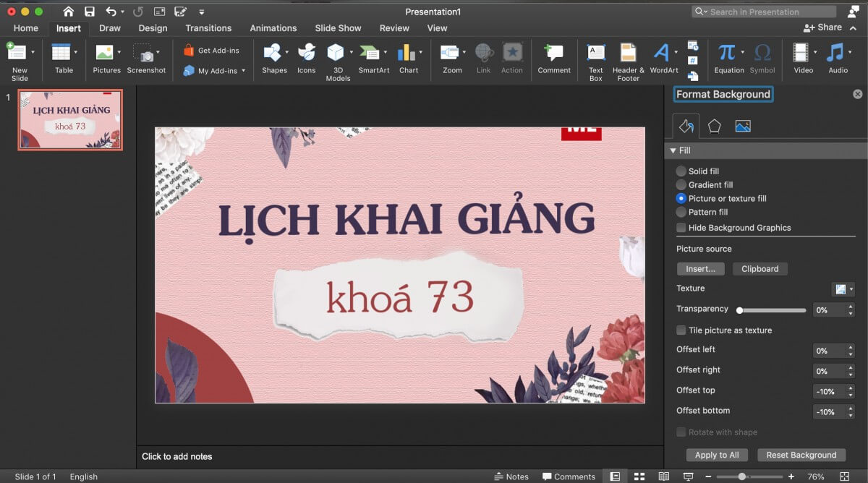
Task: Select the Solid fill option
Action: coord(681,171)
